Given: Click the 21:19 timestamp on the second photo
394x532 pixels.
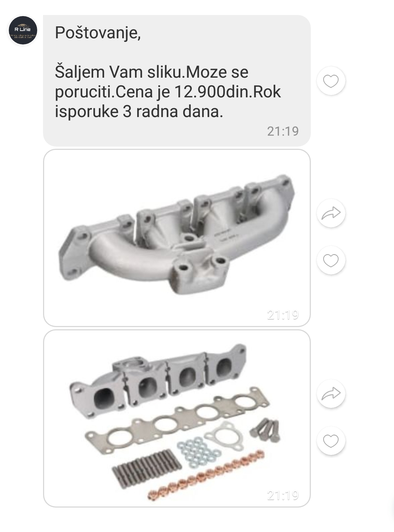Looking at the screenshot, I should point(283,495).
